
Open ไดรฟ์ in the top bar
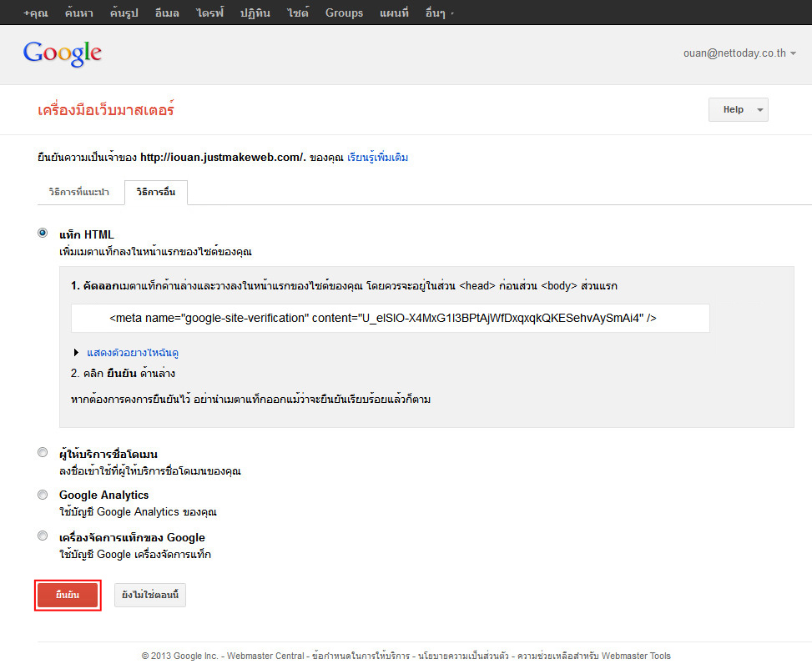[x=209, y=13]
